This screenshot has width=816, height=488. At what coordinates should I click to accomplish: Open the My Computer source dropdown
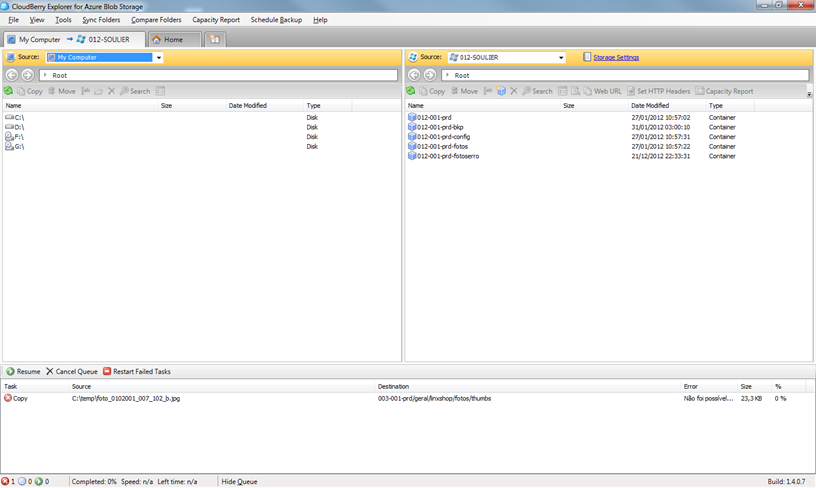click(x=159, y=58)
